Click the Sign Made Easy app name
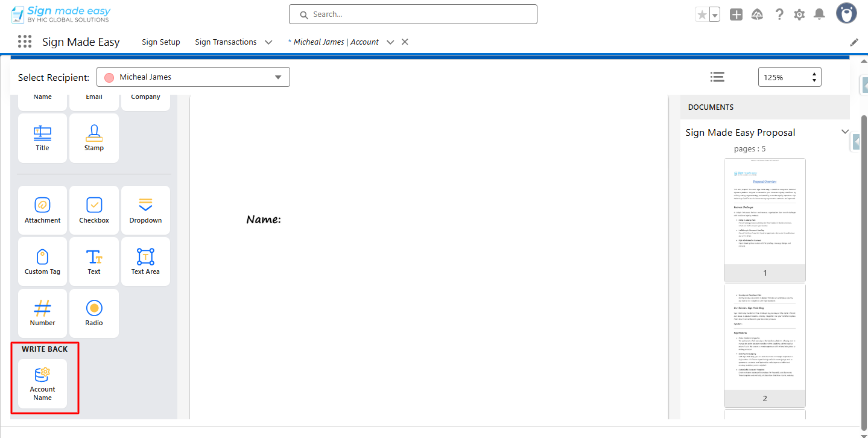 (x=81, y=42)
